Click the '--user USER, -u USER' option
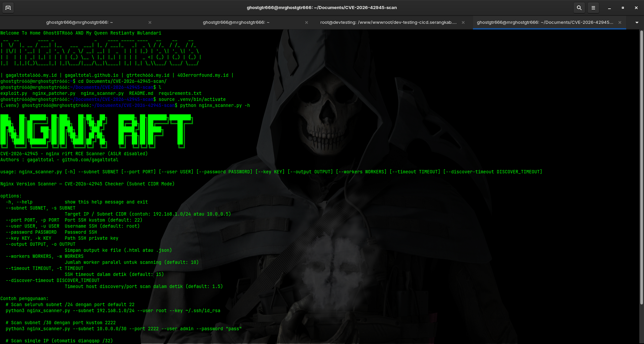The width and height of the screenshot is (644, 344). (x=33, y=226)
